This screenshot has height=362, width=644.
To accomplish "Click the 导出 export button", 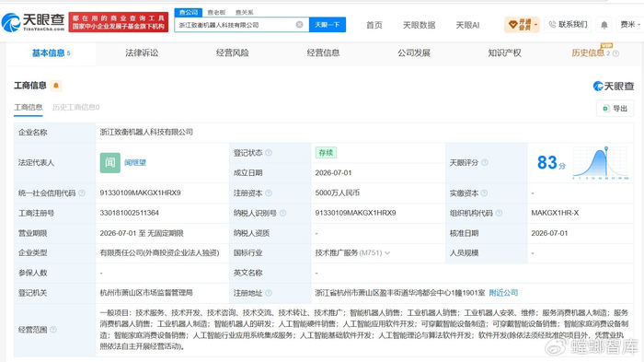I will coord(615,109).
